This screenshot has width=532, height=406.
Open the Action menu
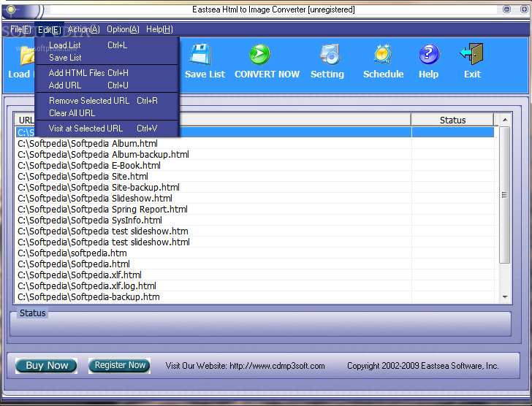[x=84, y=29]
